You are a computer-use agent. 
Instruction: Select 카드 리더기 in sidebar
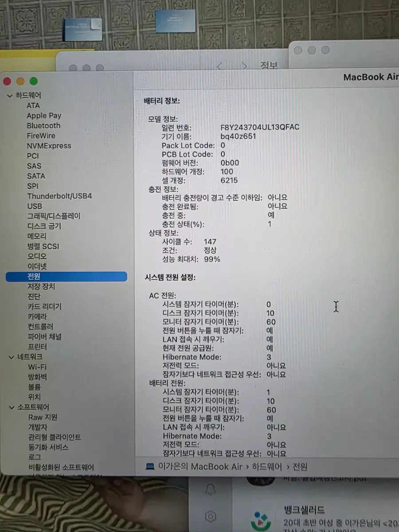[x=44, y=307]
